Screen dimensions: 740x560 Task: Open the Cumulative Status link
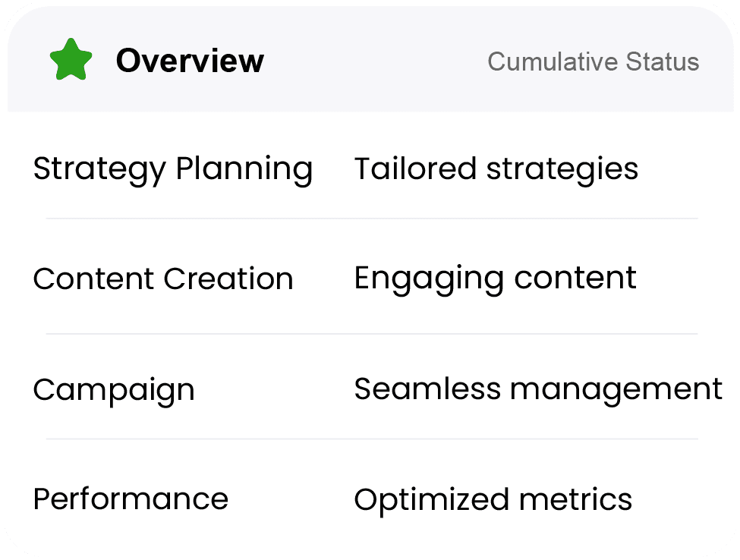[x=594, y=61]
